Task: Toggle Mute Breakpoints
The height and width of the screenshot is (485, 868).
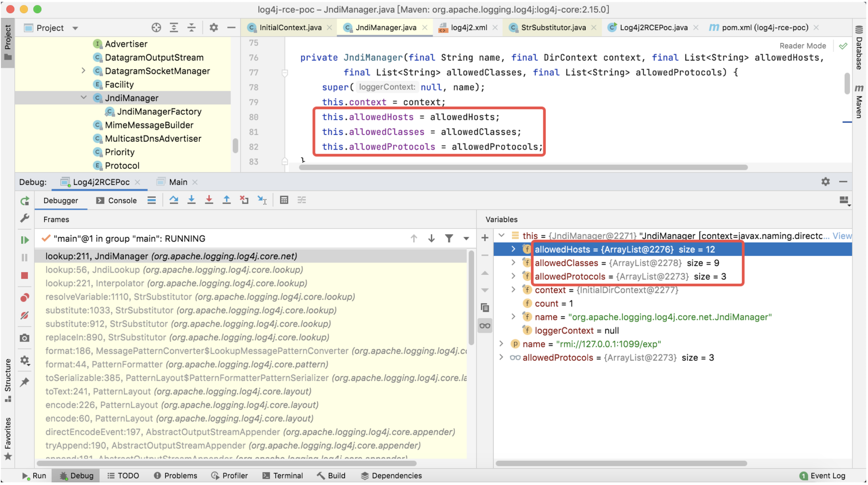Action: coord(25,316)
